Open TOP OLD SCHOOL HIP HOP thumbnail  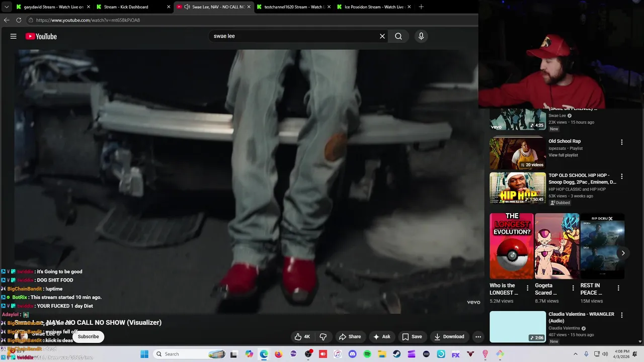[x=518, y=188]
